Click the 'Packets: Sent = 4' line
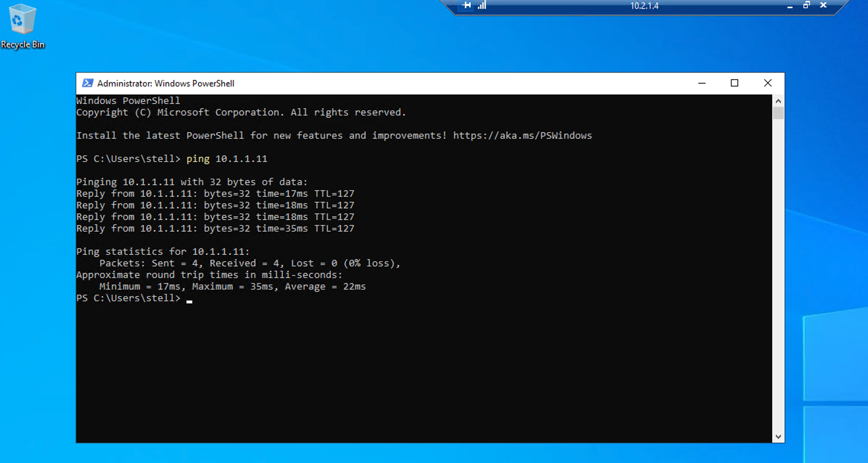The image size is (868, 463). tap(250, 263)
